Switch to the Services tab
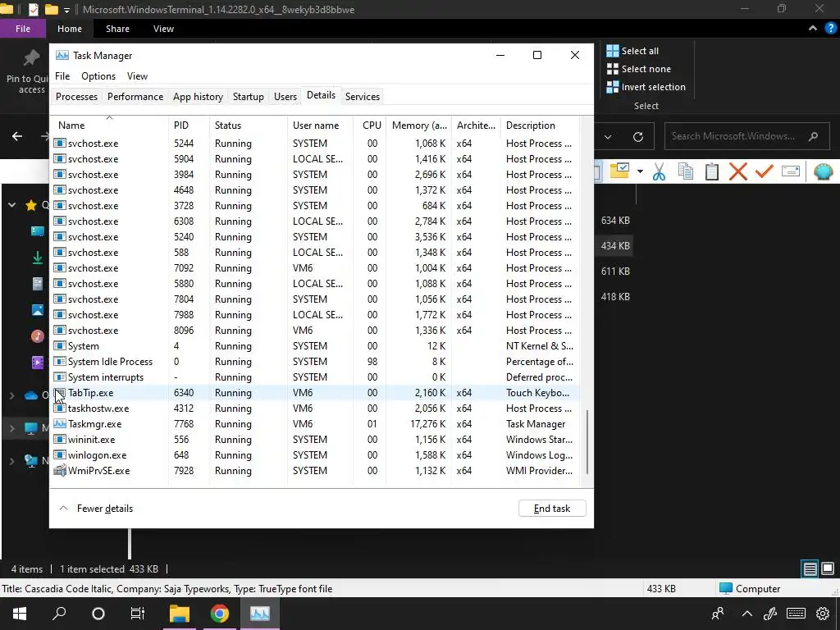840x630 pixels. (x=362, y=97)
